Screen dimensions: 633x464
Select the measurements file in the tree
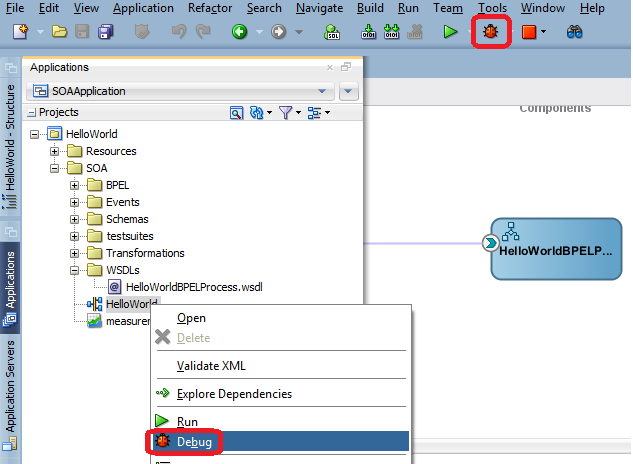click(128, 321)
